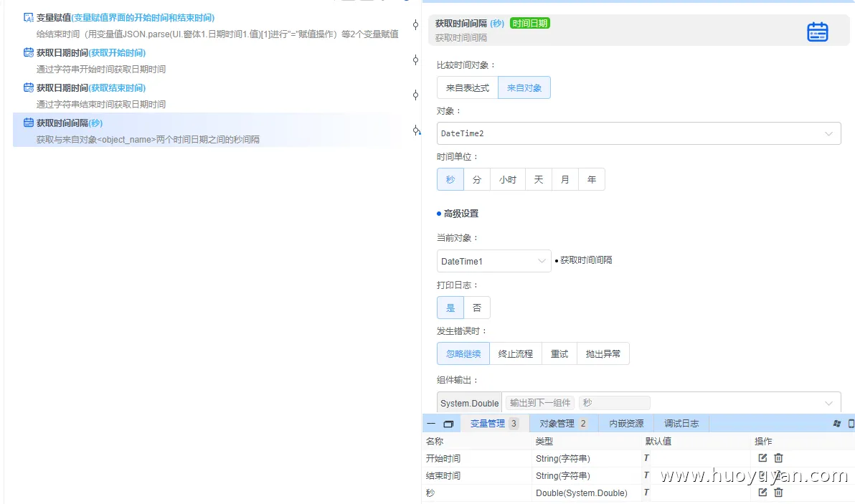Screen dimensions: 855x504
Task: Click the large calendar icon in component header
Action: pyautogui.click(x=818, y=32)
